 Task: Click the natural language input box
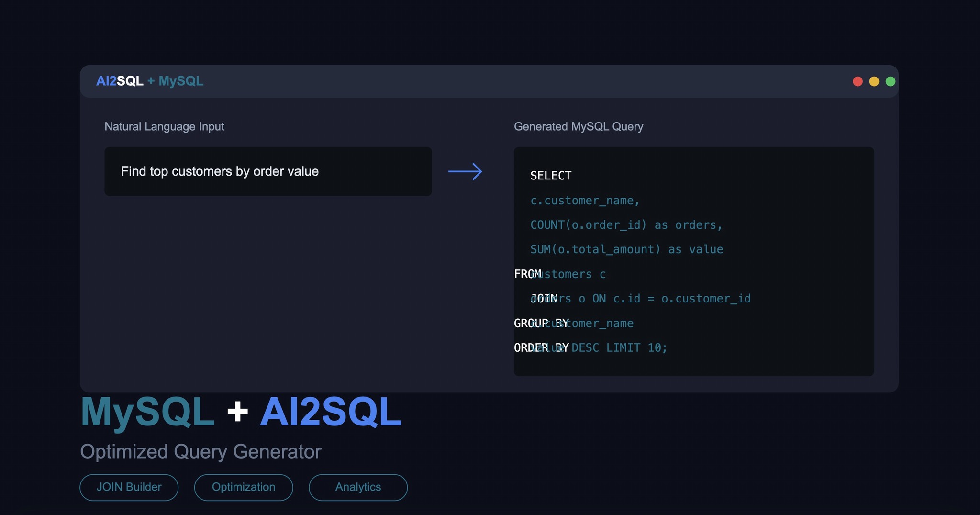[268, 171]
